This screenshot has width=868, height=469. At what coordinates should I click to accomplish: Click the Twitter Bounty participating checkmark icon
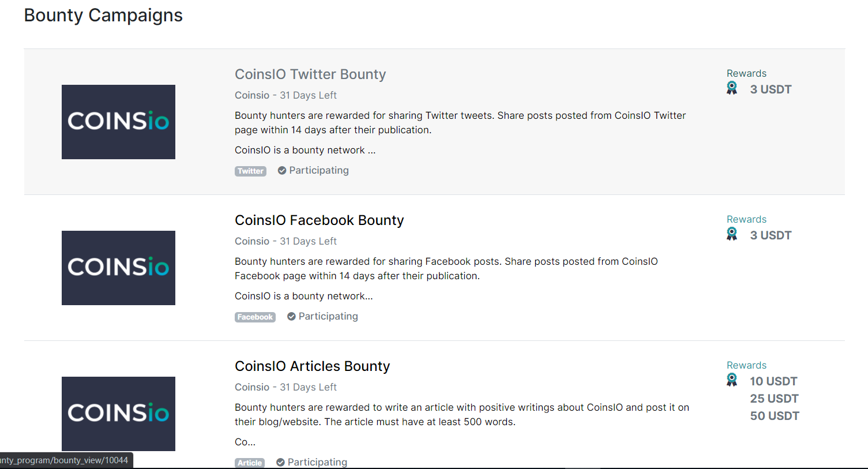click(282, 171)
